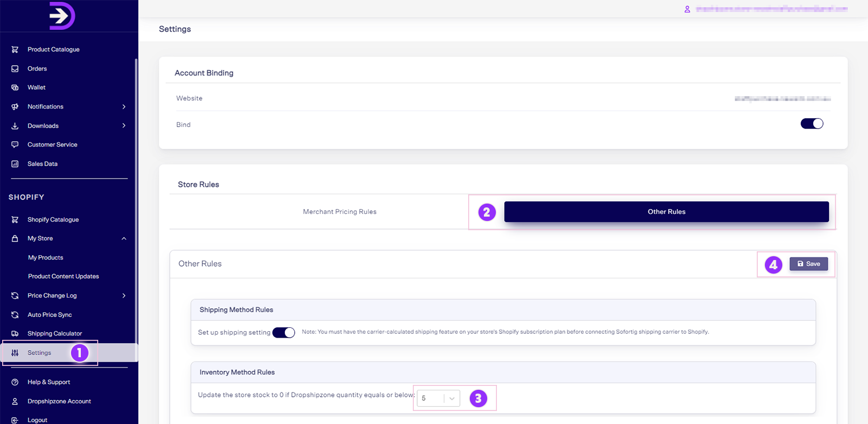Click the Sales Data chart icon
Viewport: 868px width, 424px height.
(x=15, y=164)
